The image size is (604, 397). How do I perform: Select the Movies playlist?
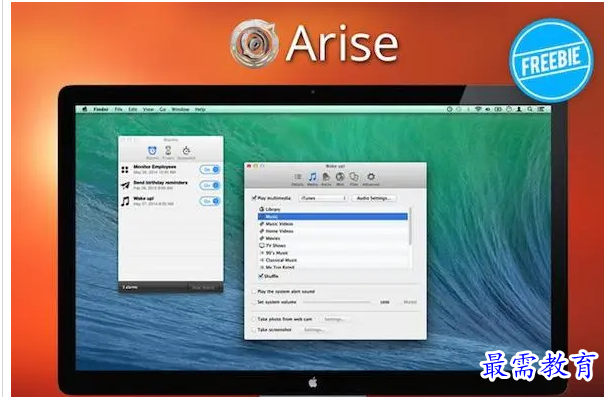point(333,238)
